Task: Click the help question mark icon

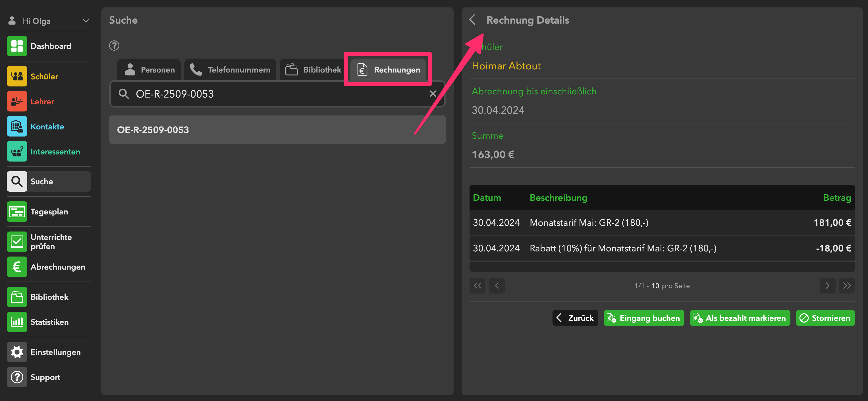Action: click(x=114, y=46)
